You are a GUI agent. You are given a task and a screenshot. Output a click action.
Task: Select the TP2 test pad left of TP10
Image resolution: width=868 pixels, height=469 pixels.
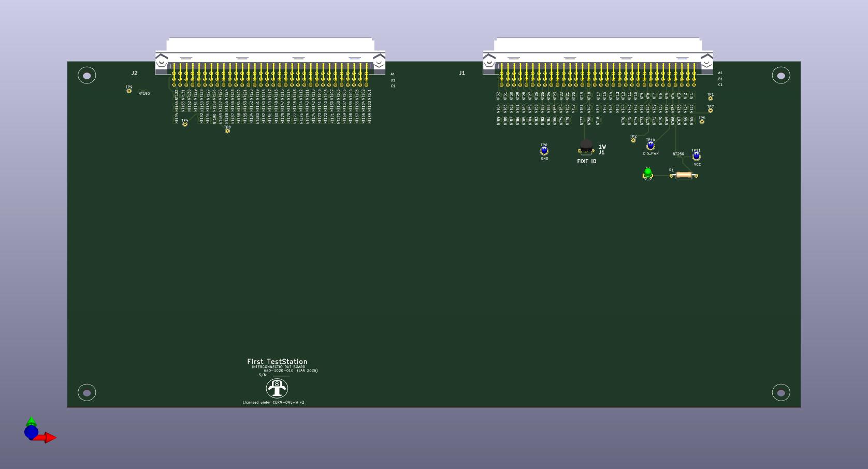coord(633,140)
